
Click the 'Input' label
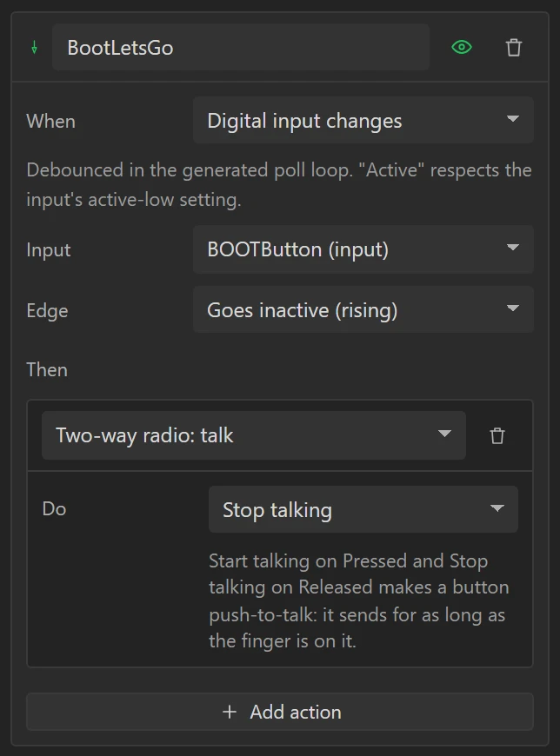pyautogui.click(x=48, y=249)
